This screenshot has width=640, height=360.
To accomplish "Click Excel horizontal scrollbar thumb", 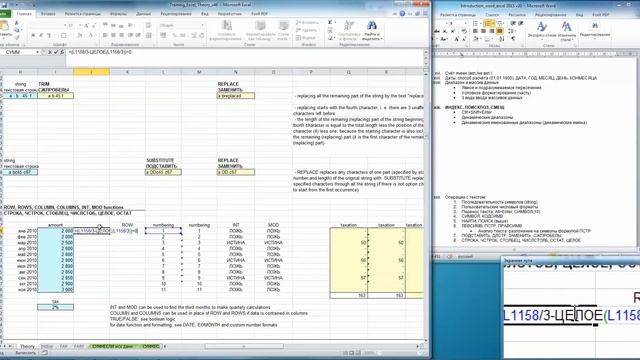I will [244, 346].
